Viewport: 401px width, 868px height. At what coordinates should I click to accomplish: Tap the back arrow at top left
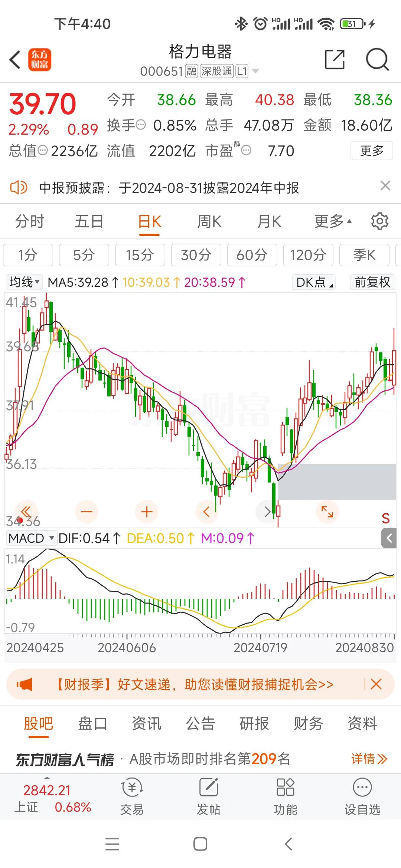click(x=15, y=60)
